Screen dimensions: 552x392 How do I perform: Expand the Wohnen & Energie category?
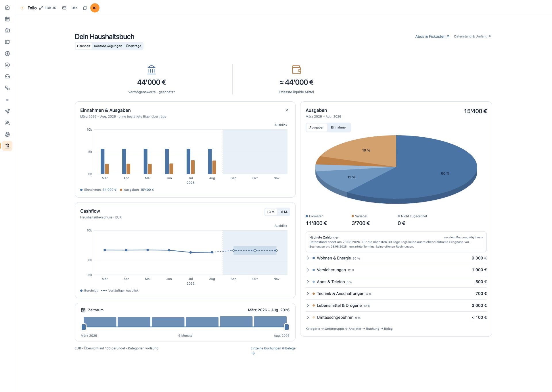(x=396, y=258)
